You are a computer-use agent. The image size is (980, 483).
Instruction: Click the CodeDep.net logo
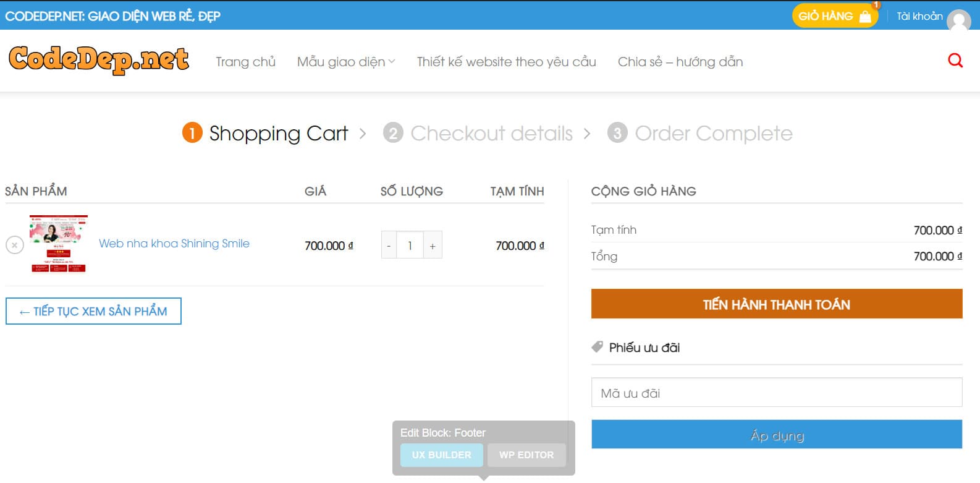coord(99,60)
